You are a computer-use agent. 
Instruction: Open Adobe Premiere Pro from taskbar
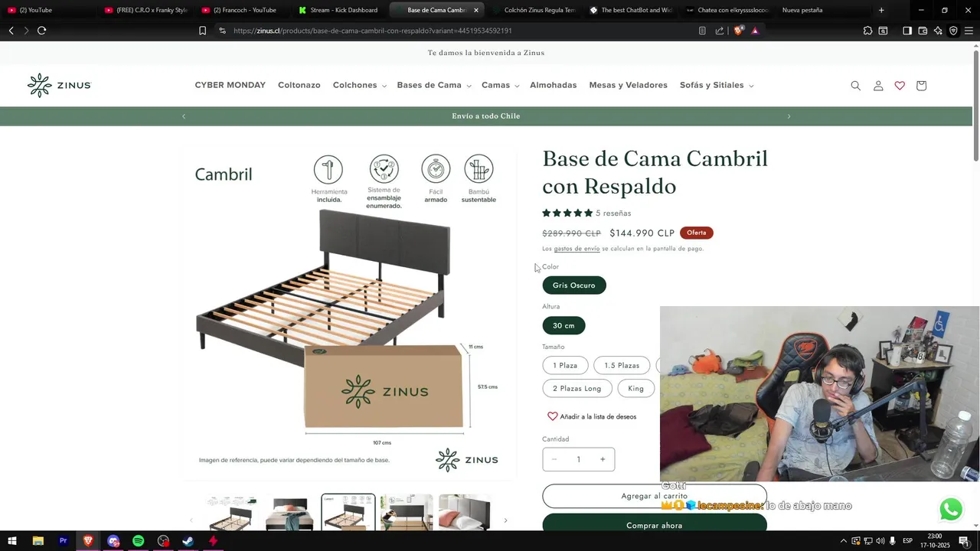[63, 541]
